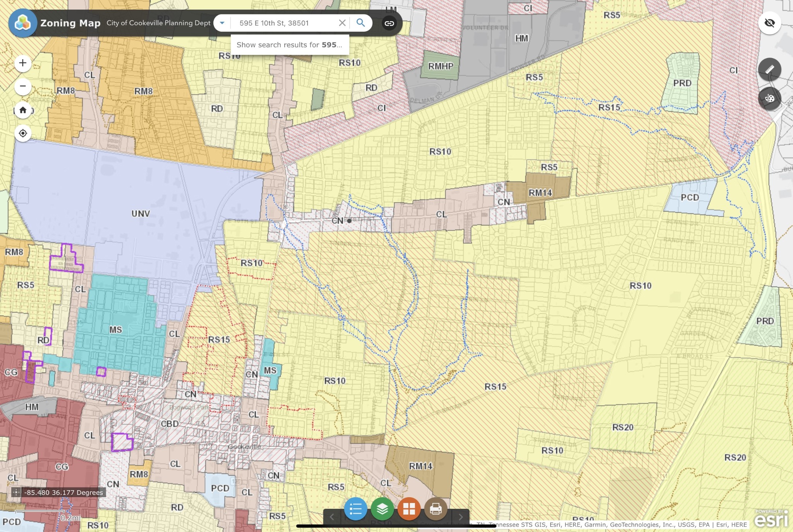
Task: Toggle the coordinate capture crosshair button
Action: 16,492
